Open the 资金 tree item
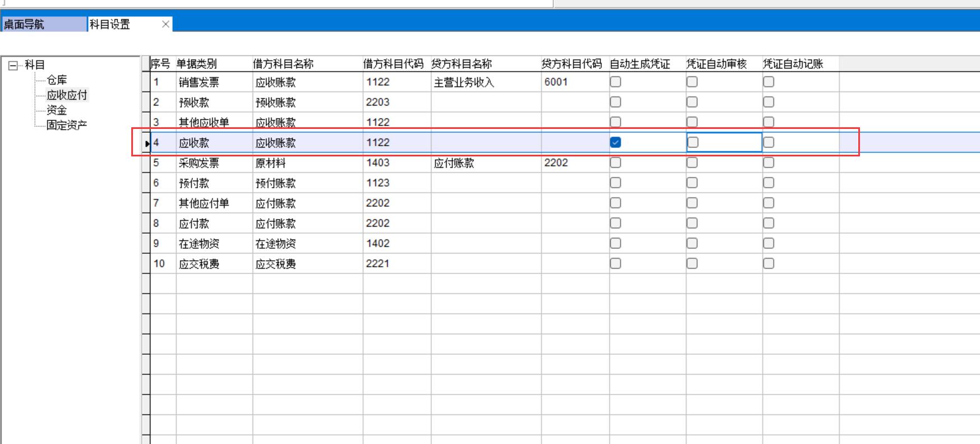The width and height of the screenshot is (980, 444). click(57, 110)
